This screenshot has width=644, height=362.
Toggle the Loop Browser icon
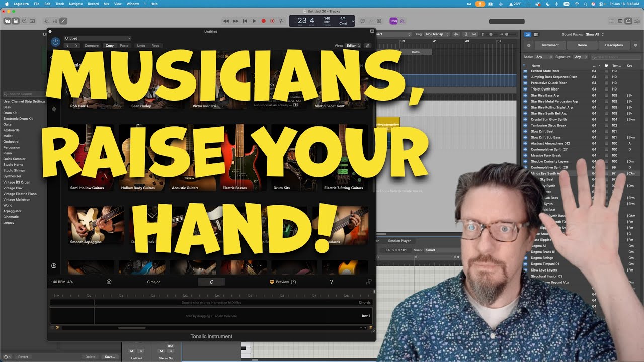pos(628,21)
